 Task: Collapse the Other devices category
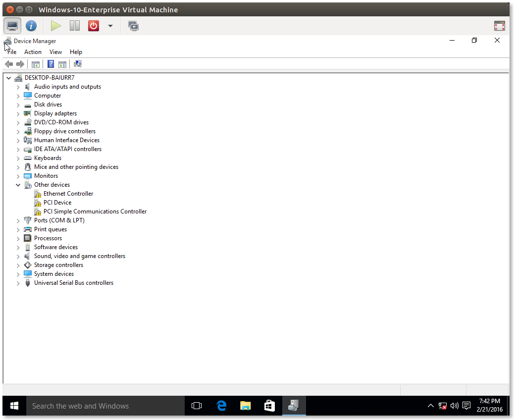(18, 185)
